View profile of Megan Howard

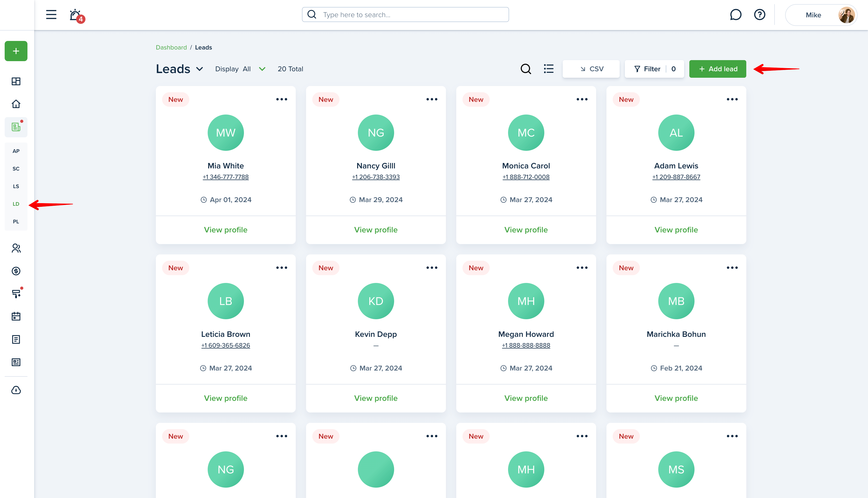[526, 398]
